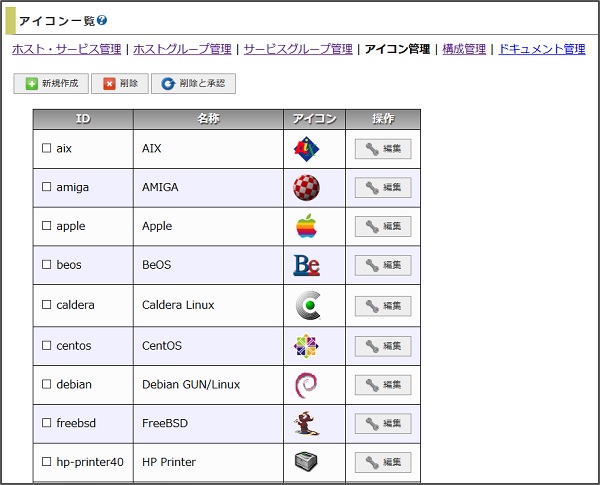This screenshot has width=600, height=485.
Task: Click the Debian swirl icon
Action: pyautogui.click(x=306, y=385)
